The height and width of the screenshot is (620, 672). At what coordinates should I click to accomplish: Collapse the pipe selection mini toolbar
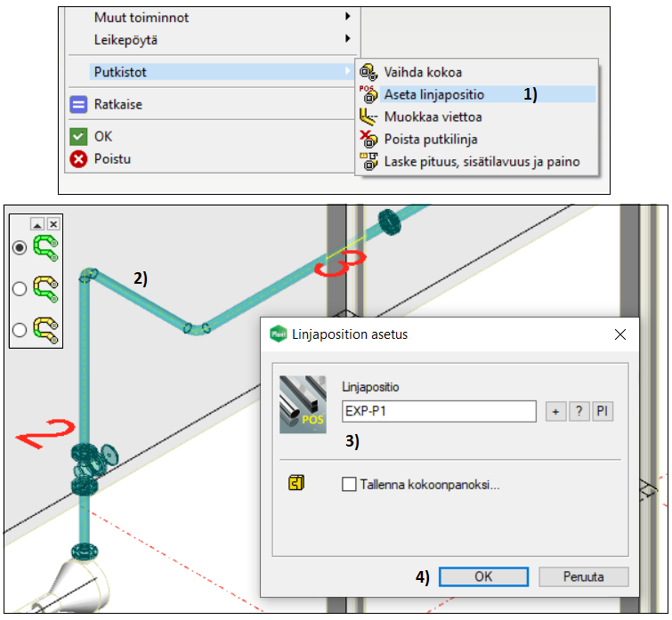point(37,224)
